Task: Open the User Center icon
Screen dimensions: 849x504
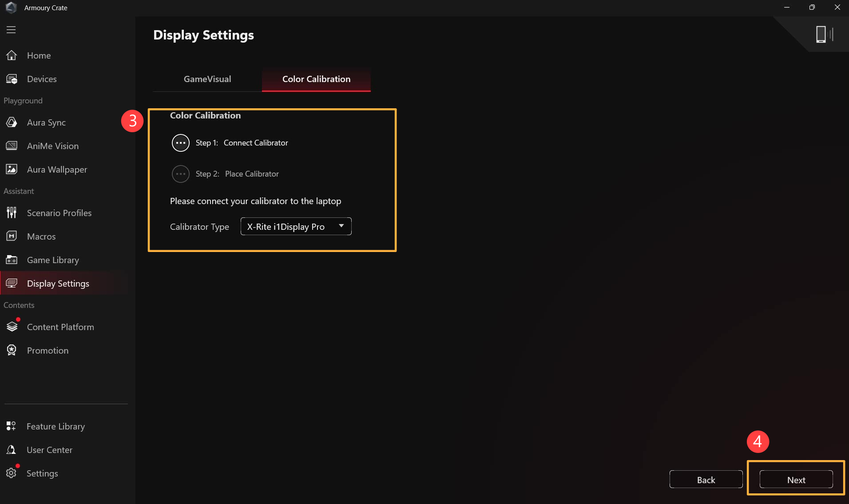Action: [12, 450]
